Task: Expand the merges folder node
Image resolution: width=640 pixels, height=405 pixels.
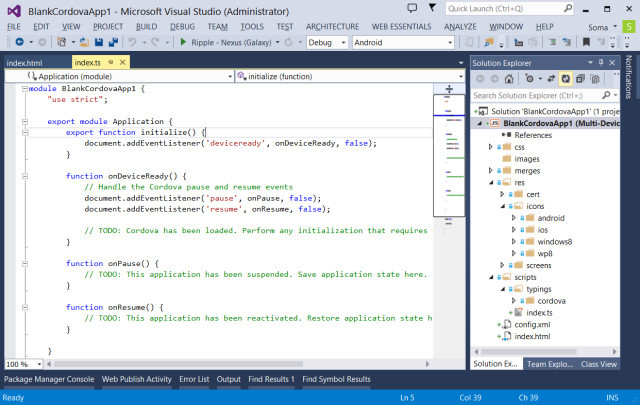Action: click(490, 170)
